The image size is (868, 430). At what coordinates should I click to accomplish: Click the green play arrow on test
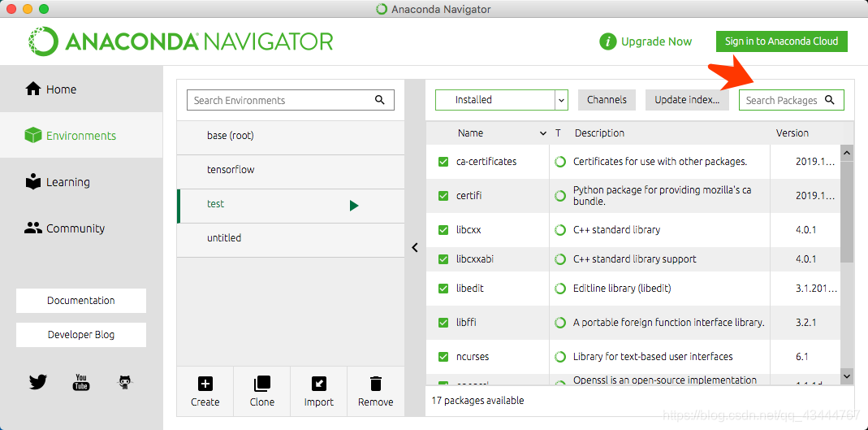pyautogui.click(x=354, y=206)
